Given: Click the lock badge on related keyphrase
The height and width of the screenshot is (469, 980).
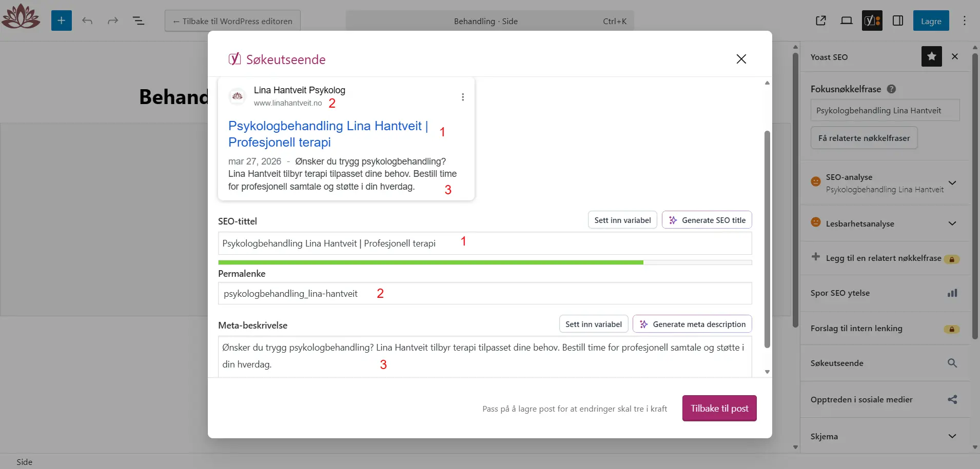Looking at the screenshot, I should pos(952,259).
